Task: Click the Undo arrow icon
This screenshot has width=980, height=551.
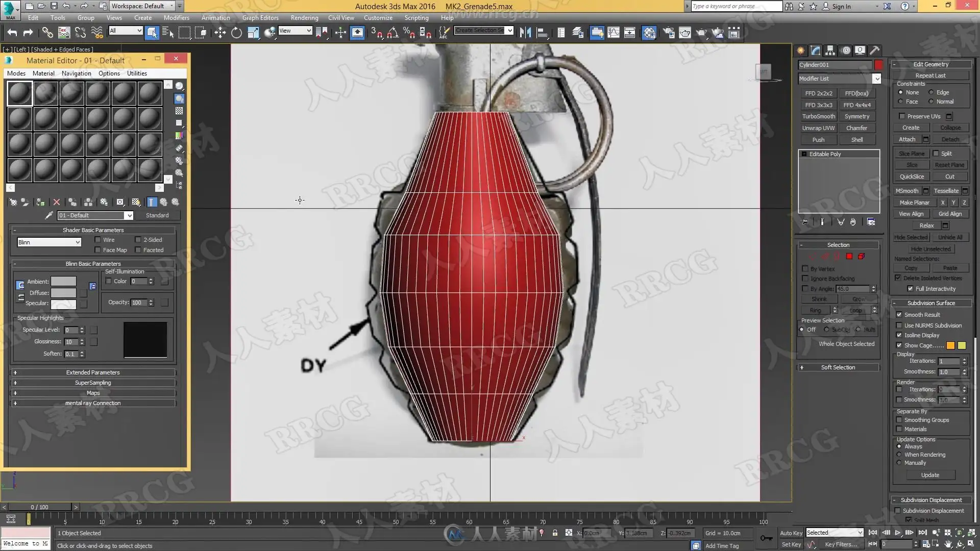Action: (x=12, y=33)
